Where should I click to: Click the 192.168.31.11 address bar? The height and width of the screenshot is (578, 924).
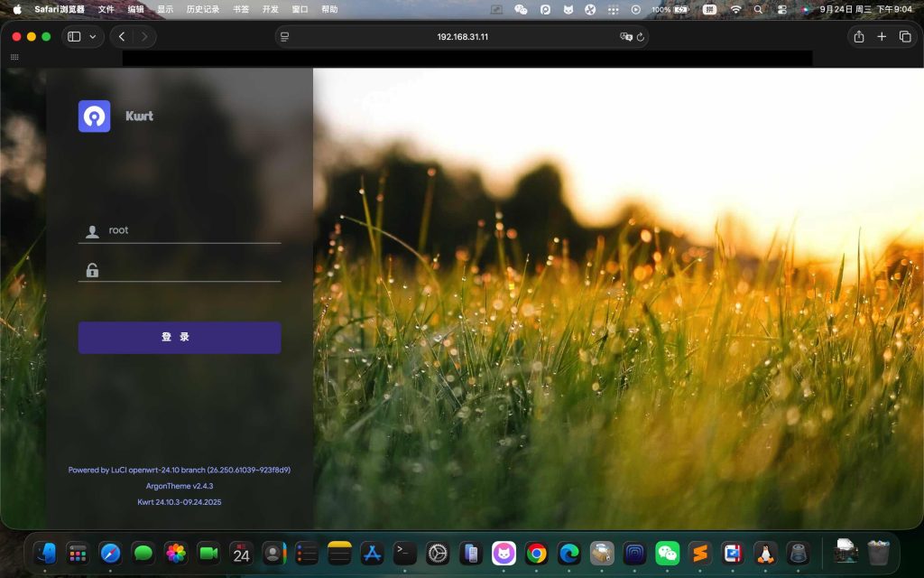(462, 37)
